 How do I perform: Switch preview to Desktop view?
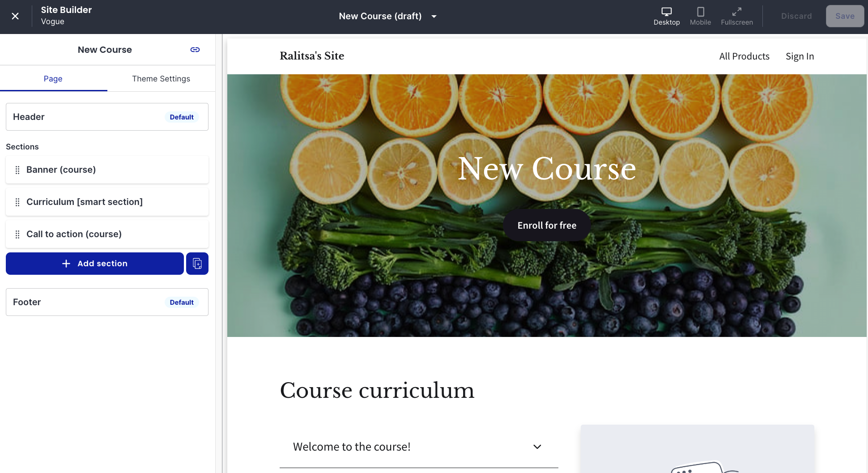pyautogui.click(x=667, y=17)
